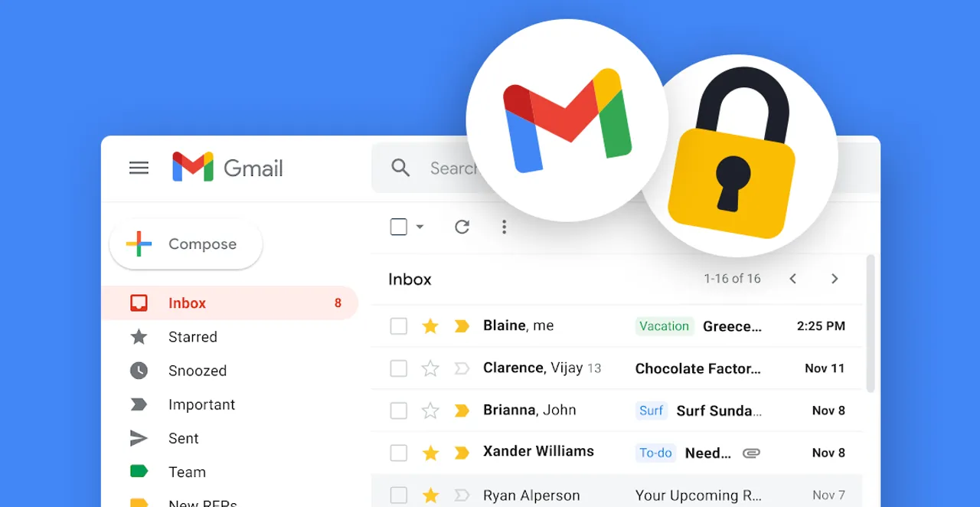
Task: Go to previous page of emails
Action: point(793,279)
